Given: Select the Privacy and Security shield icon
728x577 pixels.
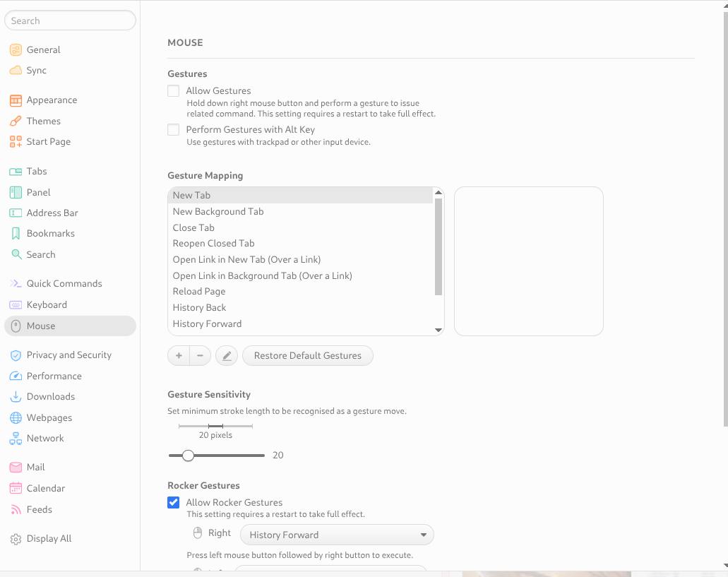Looking at the screenshot, I should tap(16, 355).
